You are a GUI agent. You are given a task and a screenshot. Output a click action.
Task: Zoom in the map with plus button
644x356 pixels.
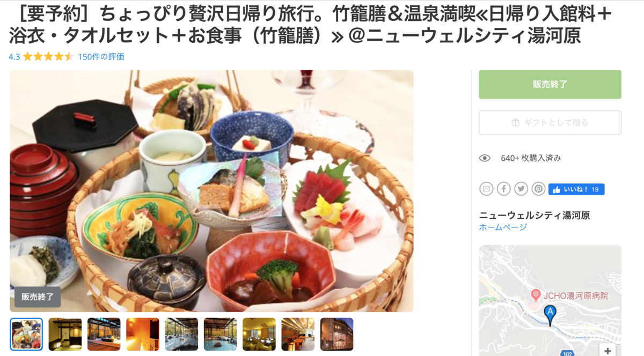click(608, 351)
